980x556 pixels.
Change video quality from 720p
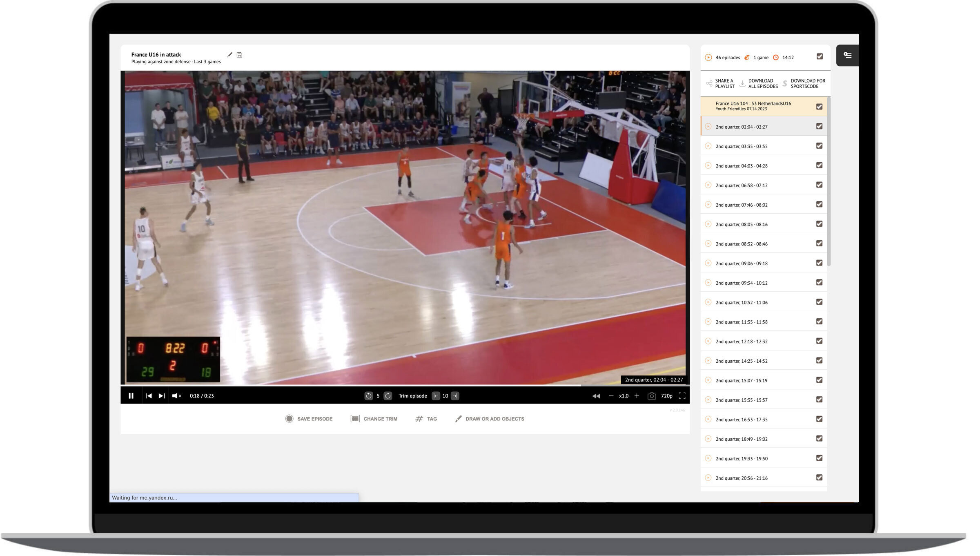tap(666, 396)
